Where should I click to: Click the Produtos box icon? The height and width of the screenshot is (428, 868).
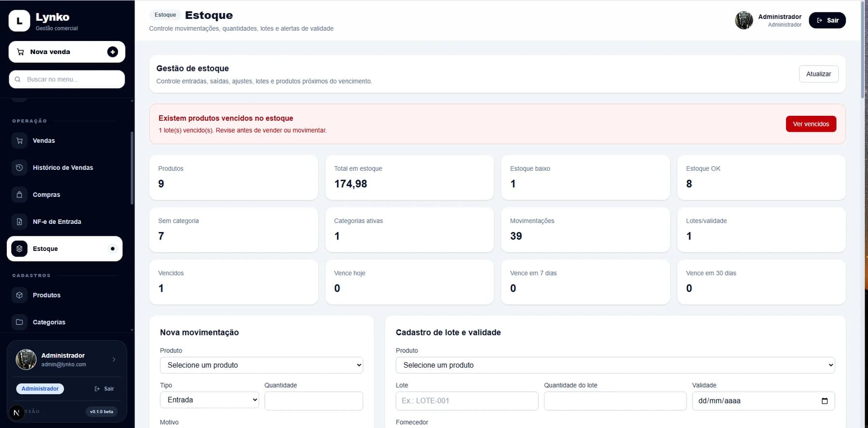(19, 295)
